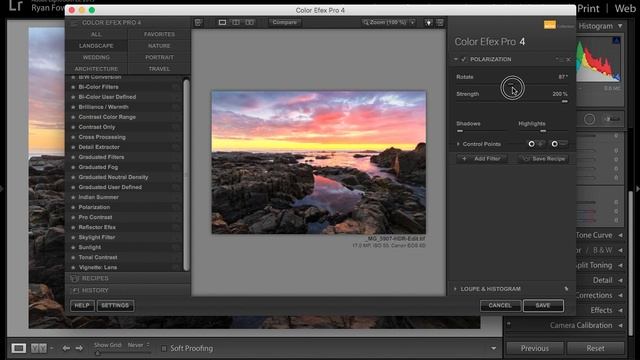Select the TRAVEL category
Image resolution: width=640 pixels, height=360 pixels.
pyautogui.click(x=159, y=69)
